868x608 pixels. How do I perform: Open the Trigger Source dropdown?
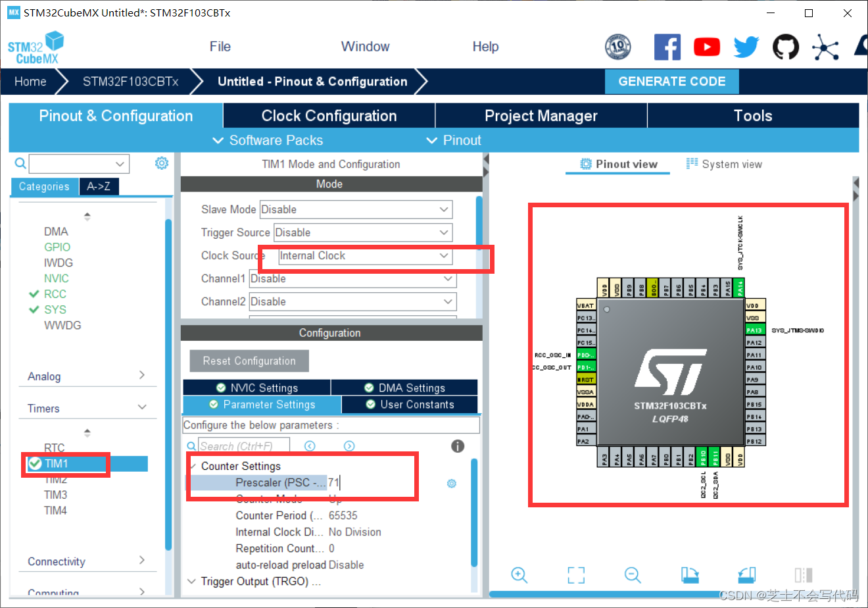363,232
